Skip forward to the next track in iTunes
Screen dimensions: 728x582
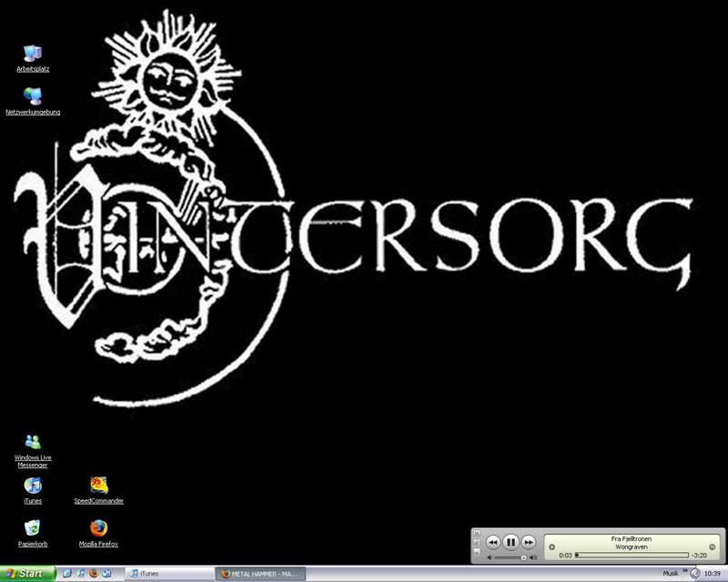(x=529, y=542)
